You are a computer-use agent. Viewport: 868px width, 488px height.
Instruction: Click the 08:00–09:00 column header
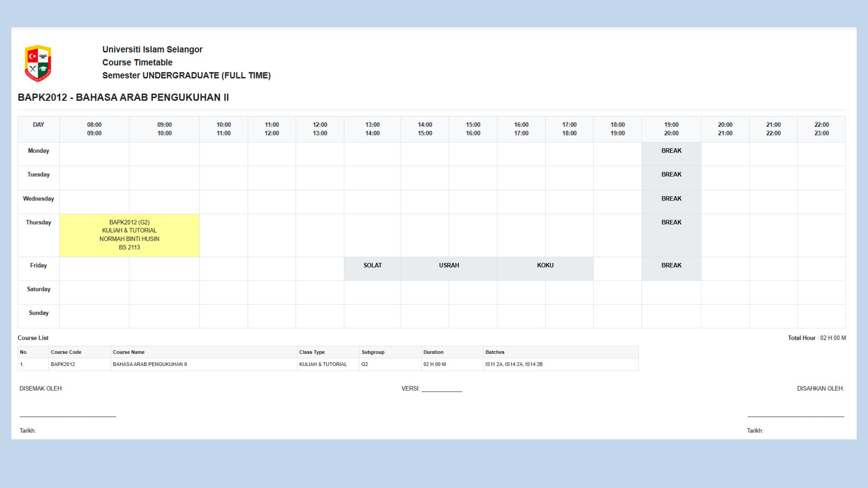tap(94, 129)
